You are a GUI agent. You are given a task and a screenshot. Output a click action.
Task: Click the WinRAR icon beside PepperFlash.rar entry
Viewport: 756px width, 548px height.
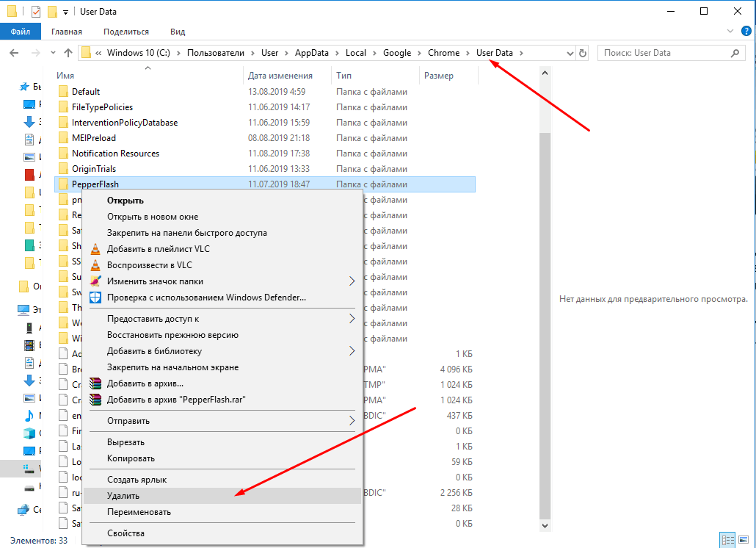(x=95, y=400)
